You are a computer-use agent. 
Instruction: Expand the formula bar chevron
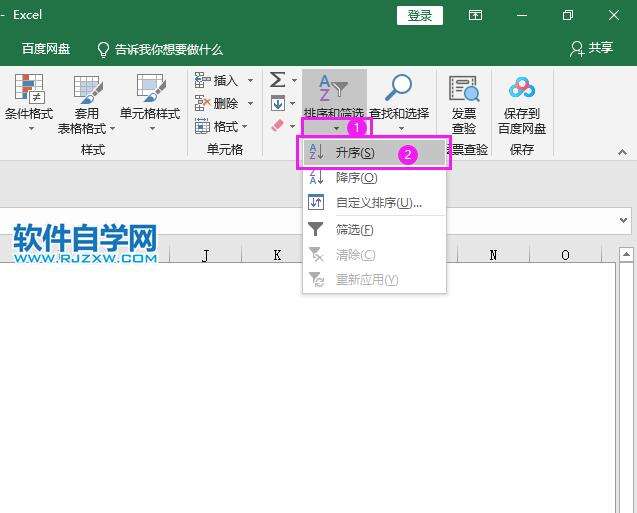(x=624, y=220)
